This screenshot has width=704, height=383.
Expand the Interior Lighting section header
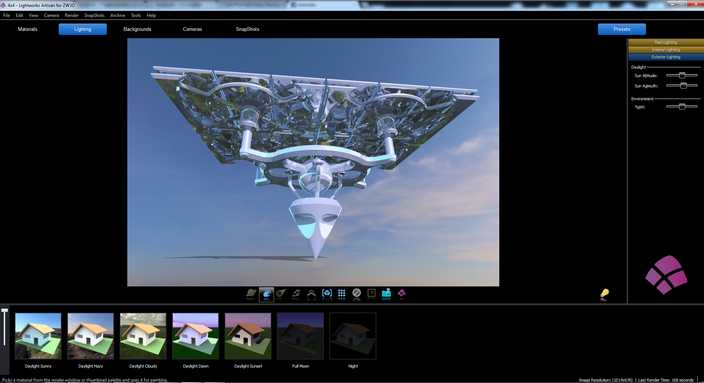665,50
